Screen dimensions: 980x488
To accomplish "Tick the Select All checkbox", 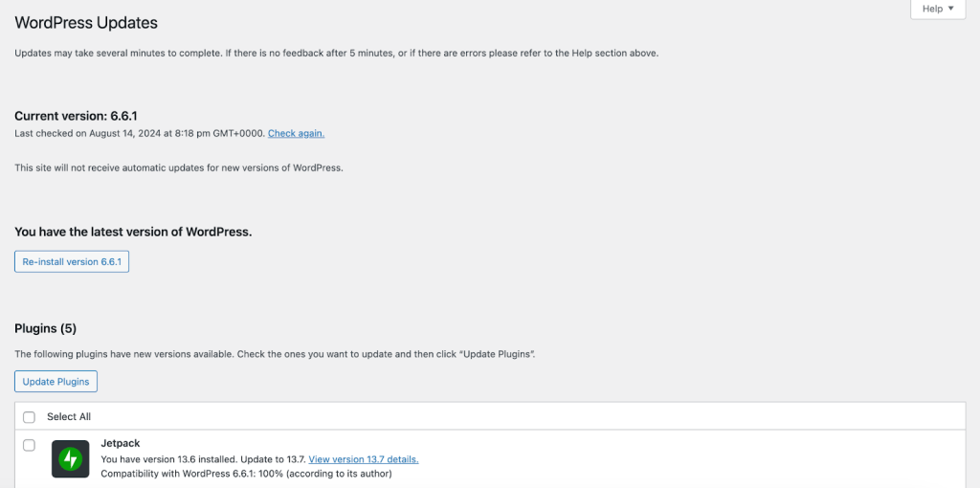I will point(29,417).
